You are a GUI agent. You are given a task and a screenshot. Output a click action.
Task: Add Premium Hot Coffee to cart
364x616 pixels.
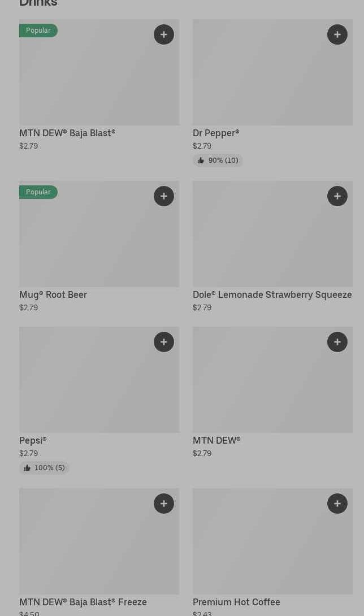337,504
